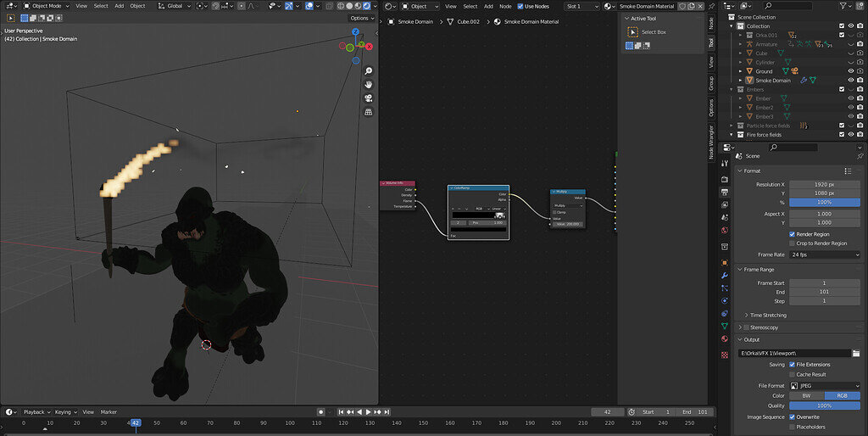
Task: Open the timeline Marker menu
Action: (108, 412)
